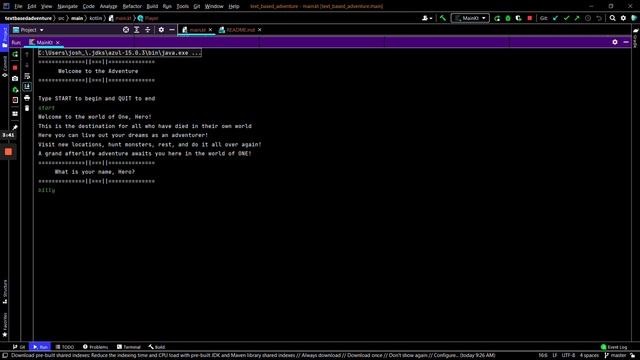Open the UTF-8 encoding selector
This screenshot has width=640, height=360.
pyautogui.click(x=568, y=356)
